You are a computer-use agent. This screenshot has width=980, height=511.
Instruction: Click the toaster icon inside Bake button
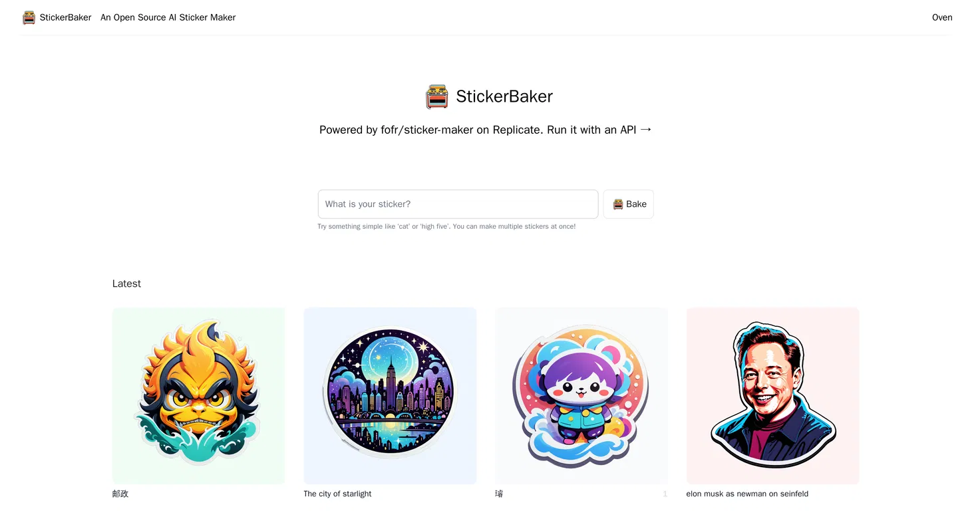pos(618,204)
